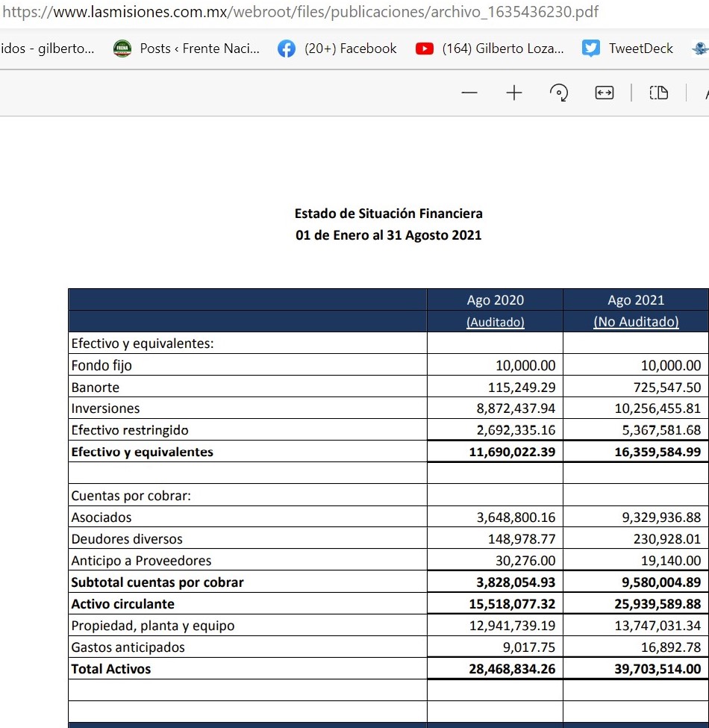
Task: Click the Estado de Situación Financiera title
Action: (388, 214)
